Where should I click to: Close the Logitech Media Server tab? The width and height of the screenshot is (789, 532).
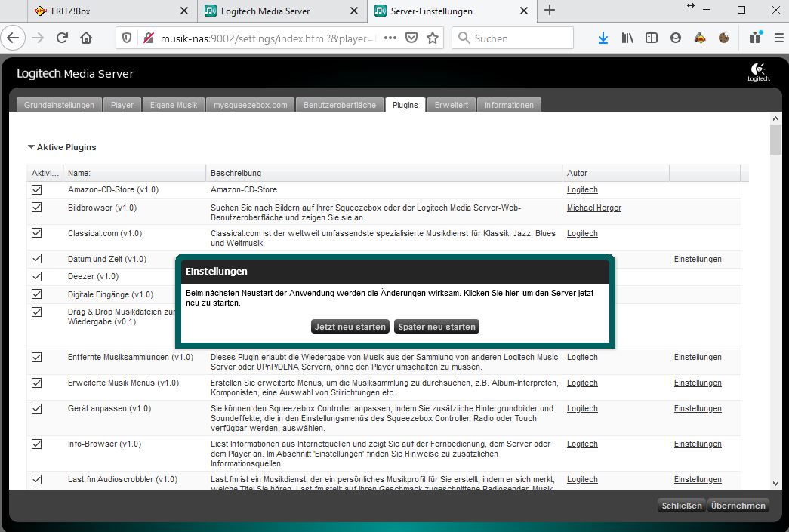354,11
